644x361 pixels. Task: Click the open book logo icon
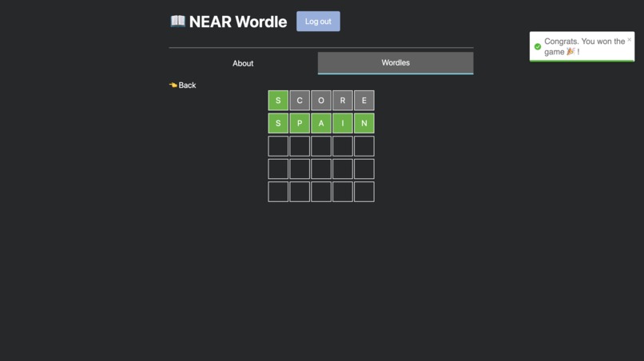(178, 21)
